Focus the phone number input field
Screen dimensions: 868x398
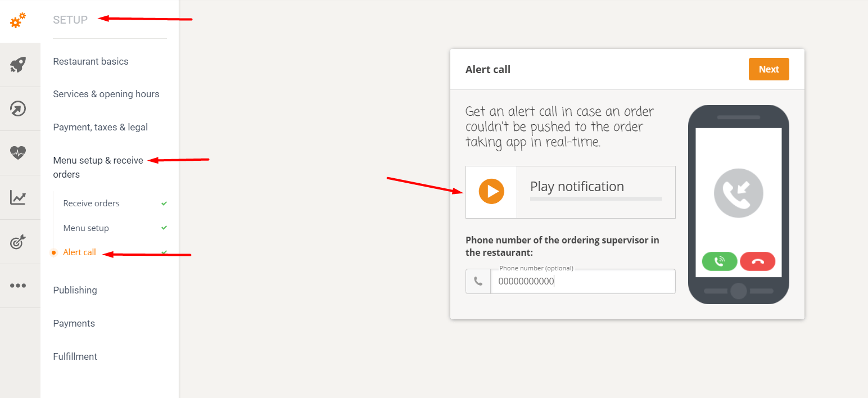click(582, 282)
